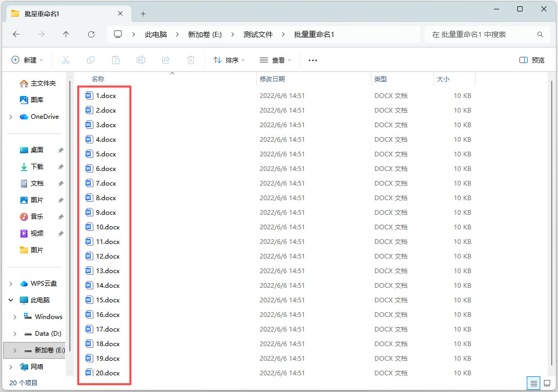This screenshot has width=558, height=392.
Task: Click the monitor icon in address bar
Action: [x=118, y=34]
